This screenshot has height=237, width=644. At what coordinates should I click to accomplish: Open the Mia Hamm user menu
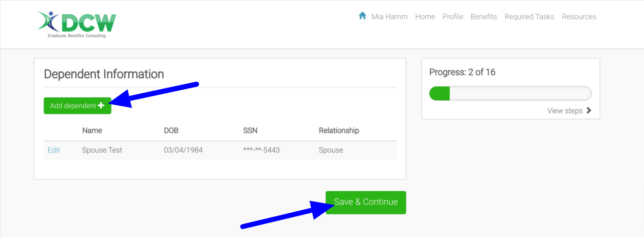[x=389, y=17]
